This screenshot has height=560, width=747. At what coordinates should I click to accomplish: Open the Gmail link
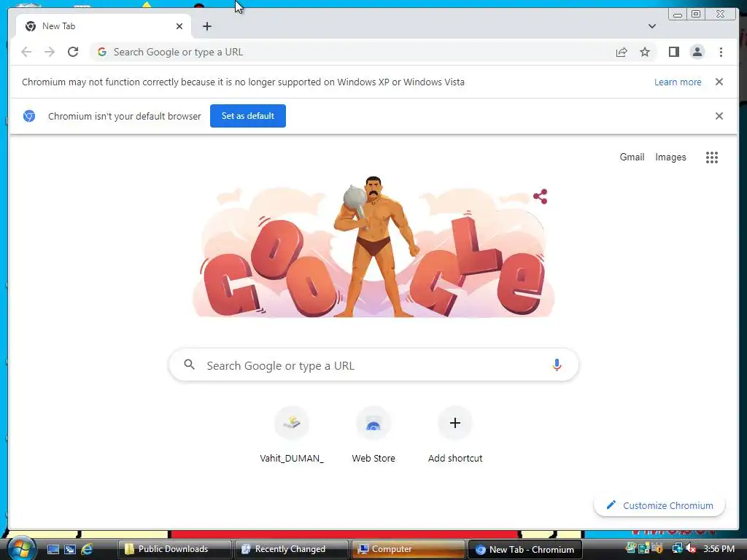[632, 157]
